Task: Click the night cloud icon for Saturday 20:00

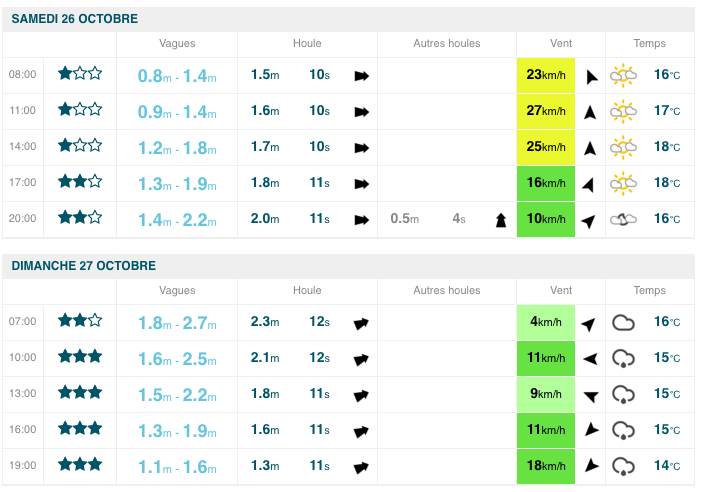Action: [624, 219]
